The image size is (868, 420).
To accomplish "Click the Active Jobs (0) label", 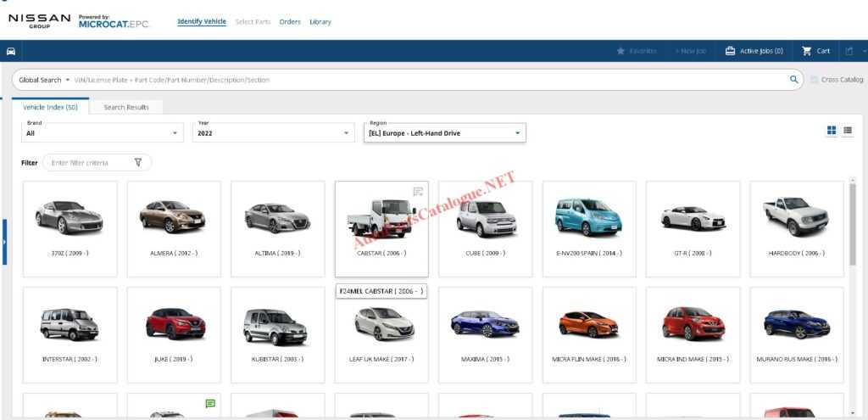I will pyautogui.click(x=762, y=51).
